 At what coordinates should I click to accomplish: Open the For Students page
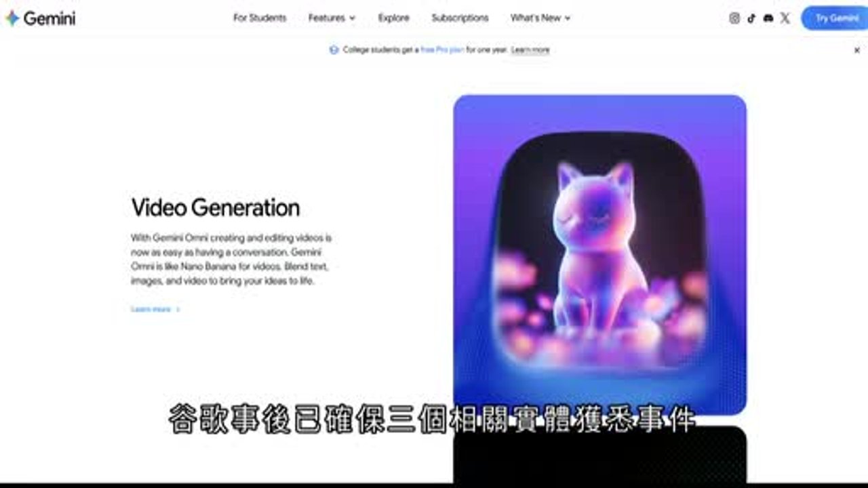pyautogui.click(x=260, y=18)
